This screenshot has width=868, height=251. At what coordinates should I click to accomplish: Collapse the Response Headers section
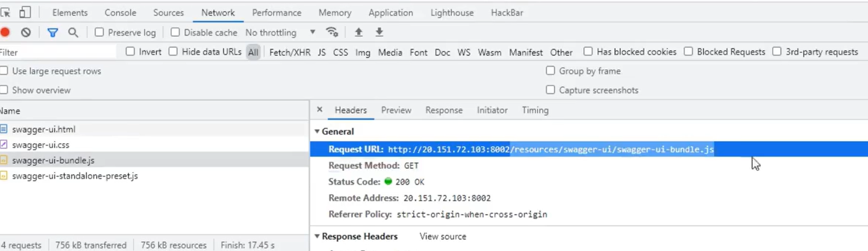pos(317,236)
